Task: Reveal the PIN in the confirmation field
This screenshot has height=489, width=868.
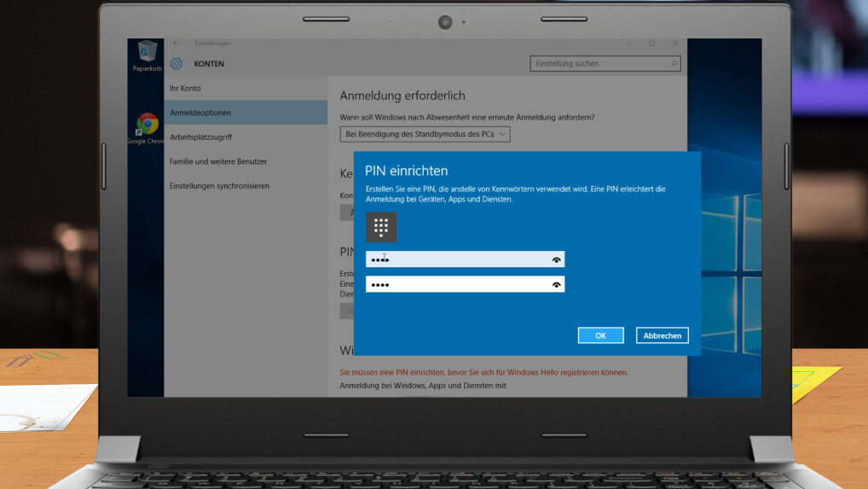Action: [x=557, y=285]
